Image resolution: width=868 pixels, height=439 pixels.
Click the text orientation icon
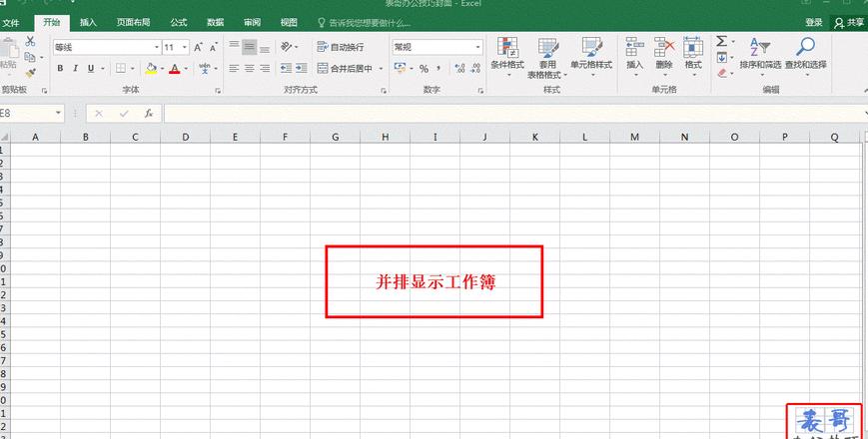pyautogui.click(x=287, y=47)
